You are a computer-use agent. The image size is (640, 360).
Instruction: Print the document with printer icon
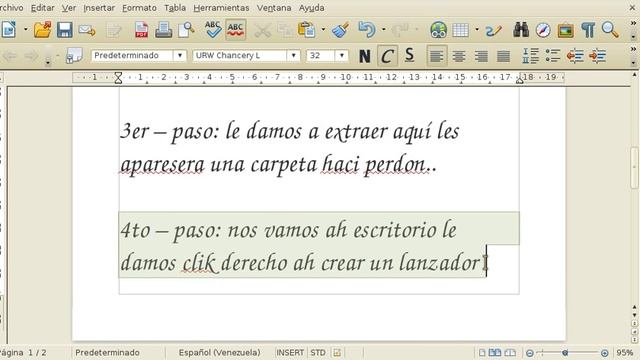(x=164, y=30)
